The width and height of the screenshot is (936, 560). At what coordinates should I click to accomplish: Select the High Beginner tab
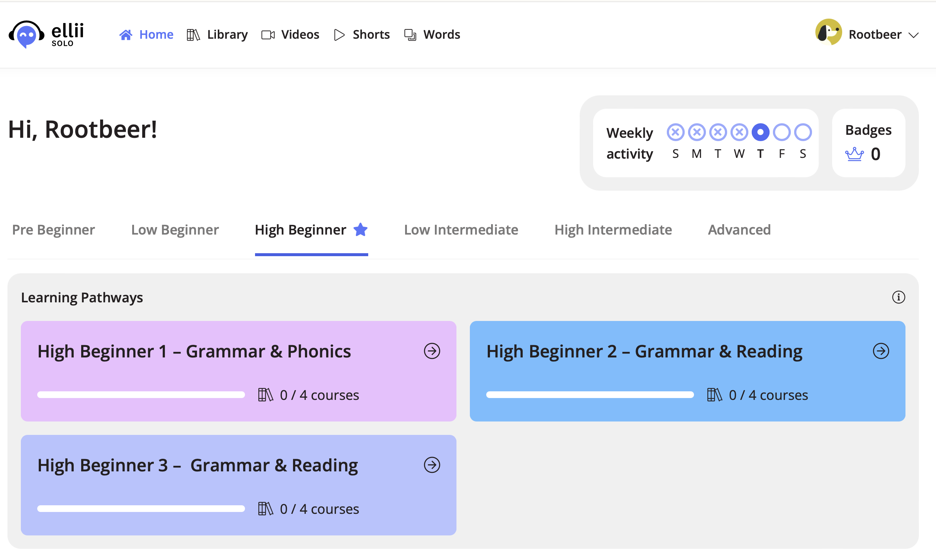point(311,230)
